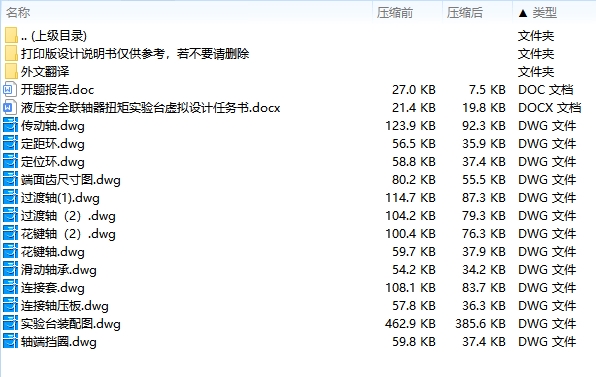Select folder name 打印版设计说明书仅供参考，若不要请删除

pos(135,54)
